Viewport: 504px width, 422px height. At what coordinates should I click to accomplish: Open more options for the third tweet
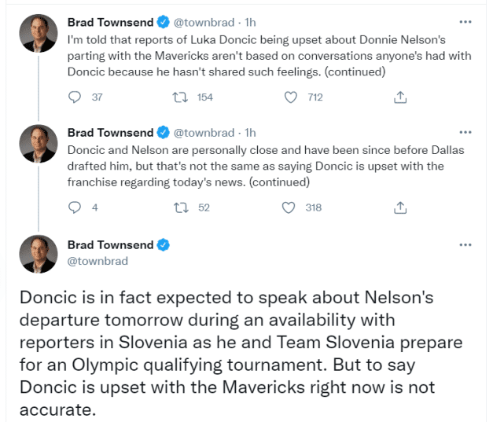tap(465, 244)
